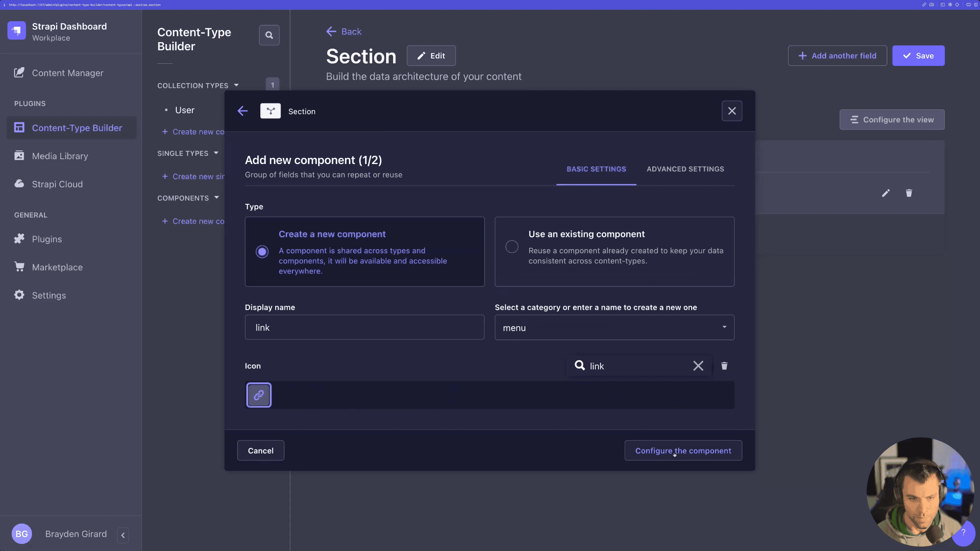Click the component icon next to Section
The image size is (980, 551).
pyautogui.click(x=270, y=111)
